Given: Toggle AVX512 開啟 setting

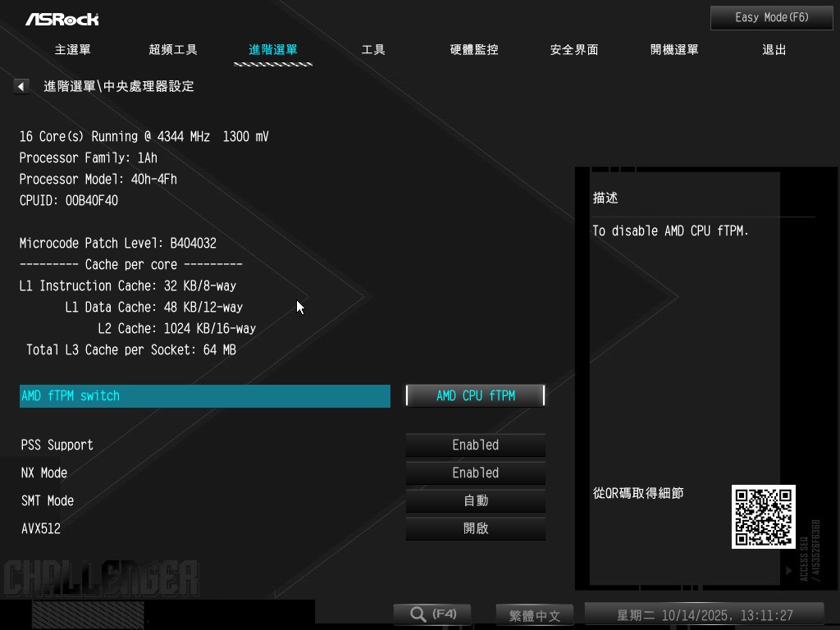Looking at the screenshot, I should click(x=476, y=528).
